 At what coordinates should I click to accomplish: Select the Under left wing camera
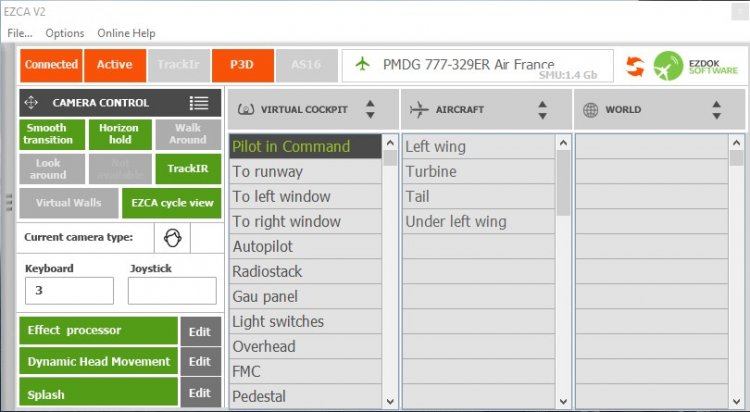[x=478, y=221]
